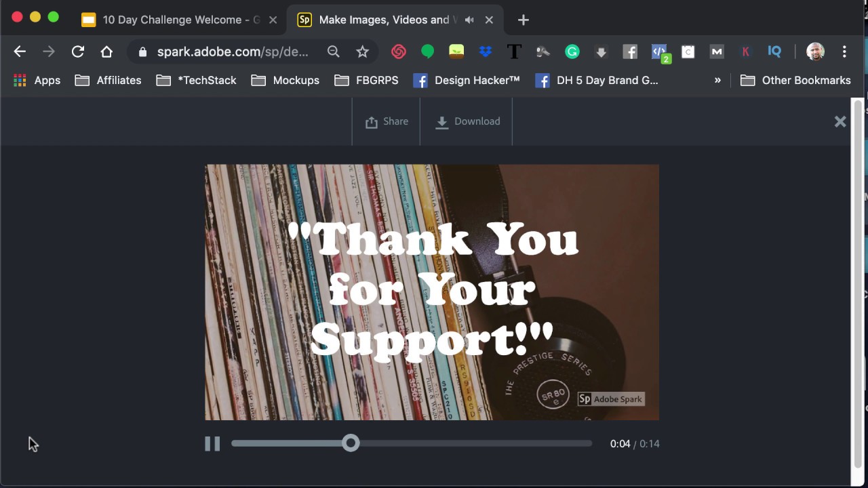Mute the tab using its speaker icon
This screenshot has width=868, height=488.
[469, 20]
